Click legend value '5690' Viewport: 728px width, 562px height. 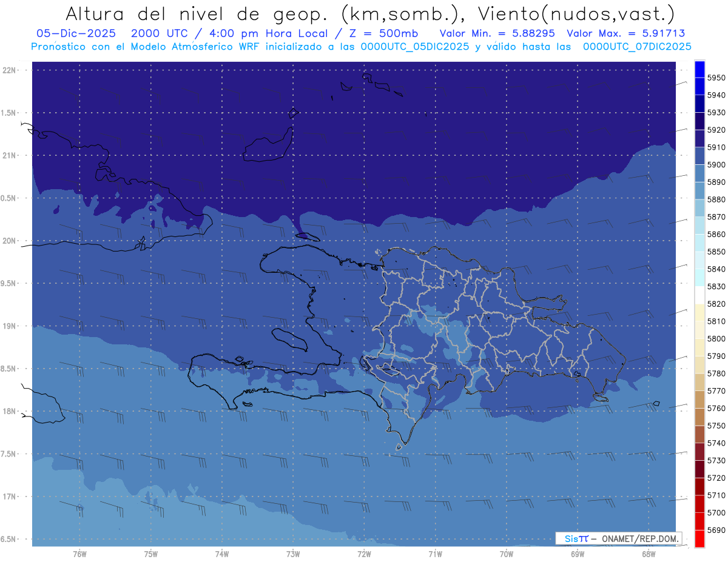(x=716, y=530)
